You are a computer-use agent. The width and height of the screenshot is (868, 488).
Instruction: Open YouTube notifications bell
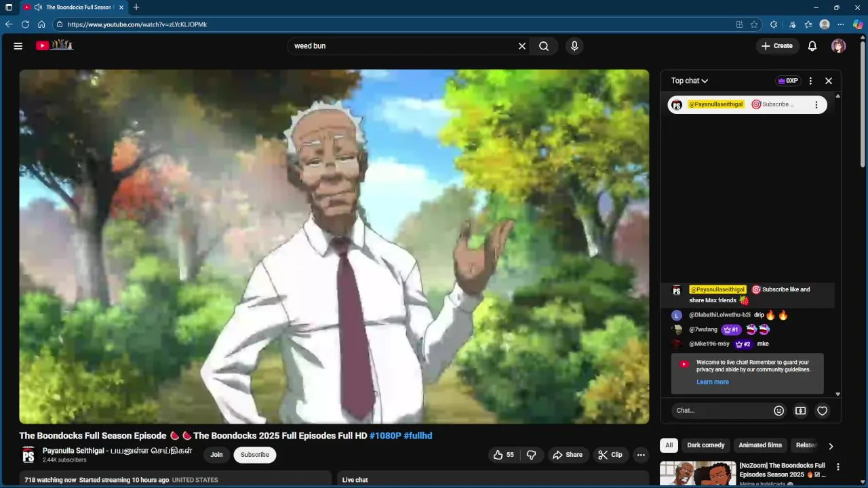click(812, 46)
